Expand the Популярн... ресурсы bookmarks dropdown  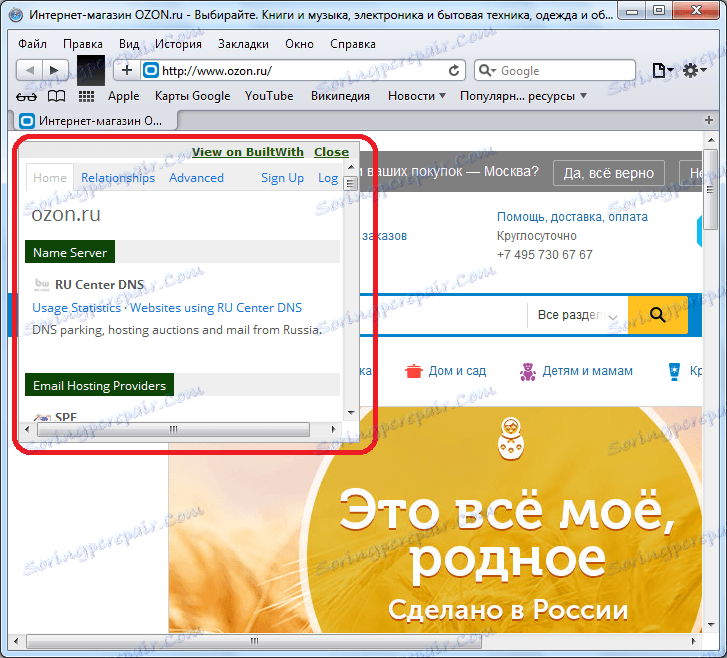pyautogui.click(x=523, y=96)
